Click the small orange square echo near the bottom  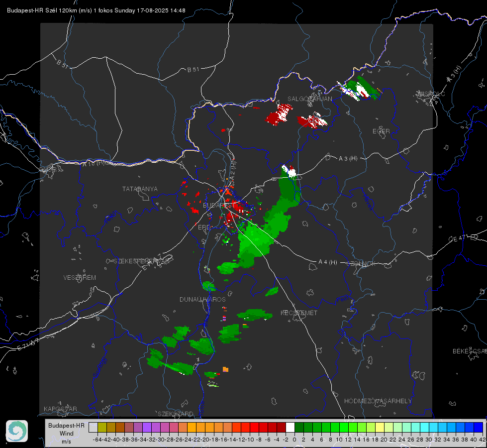pyautogui.click(x=225, y=369)
